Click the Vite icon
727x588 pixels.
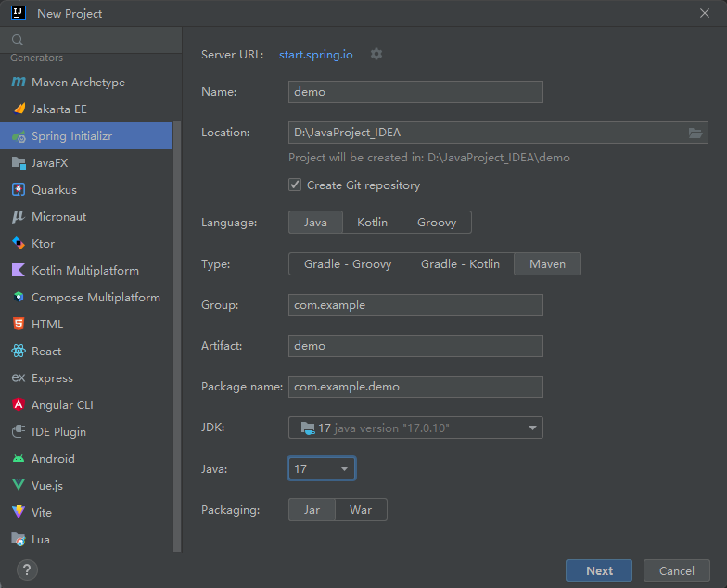[19, 512]
